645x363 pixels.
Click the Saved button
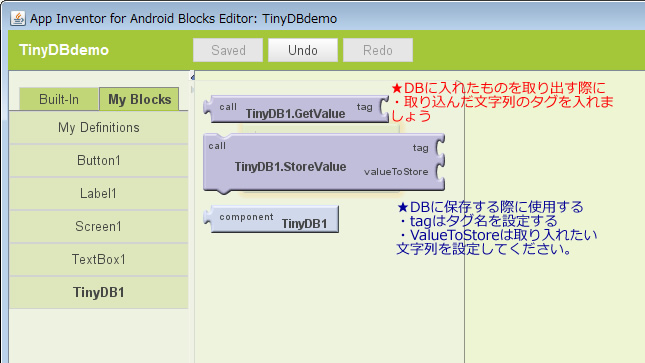click(x=228, y=50)
